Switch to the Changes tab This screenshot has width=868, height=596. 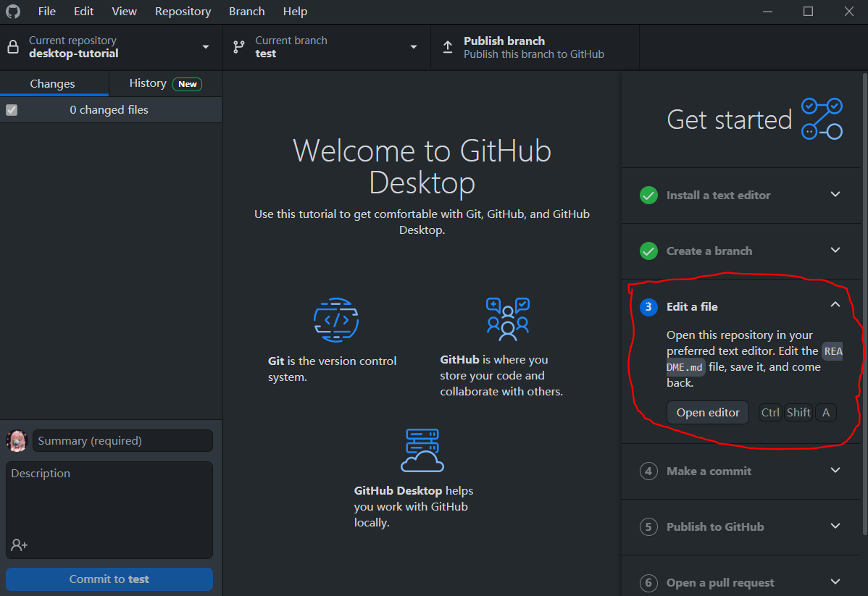click(x=54, y=83)
